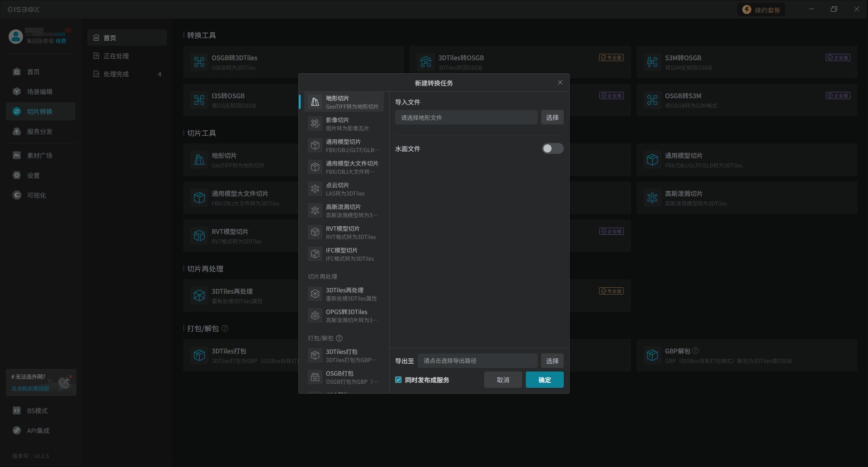
Task: Open the 处理完成 tab
Action: tap(116, 74)
